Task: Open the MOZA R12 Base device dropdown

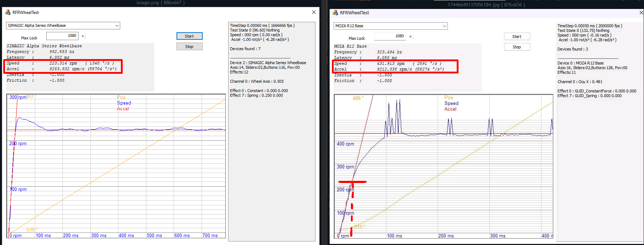Action: (x=391, y=26)
